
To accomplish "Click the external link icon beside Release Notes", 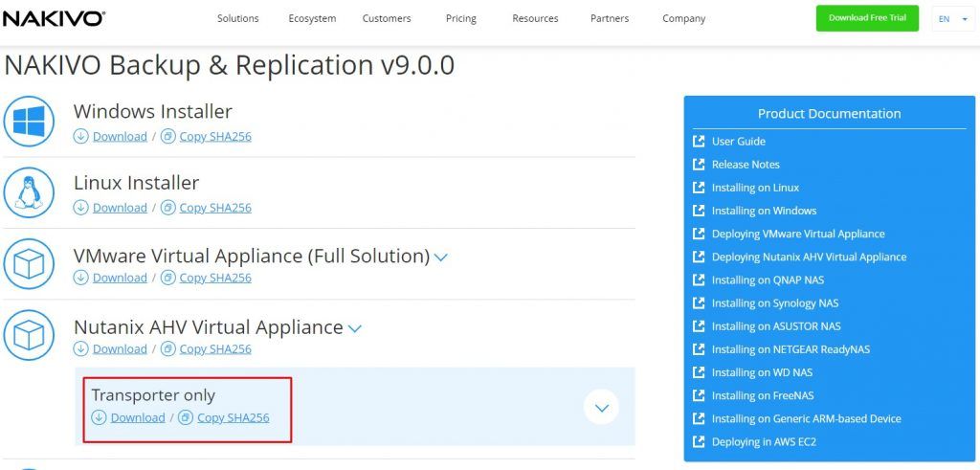I will [699, 165].
